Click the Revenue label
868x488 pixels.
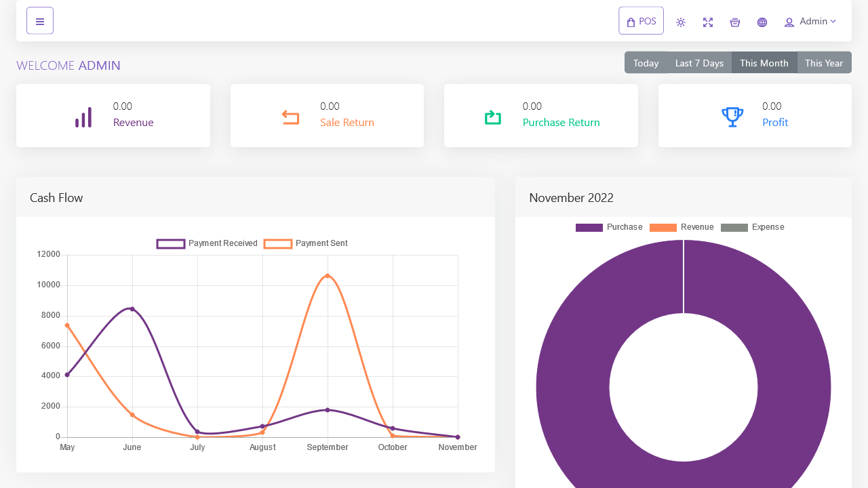pos(134,123)
